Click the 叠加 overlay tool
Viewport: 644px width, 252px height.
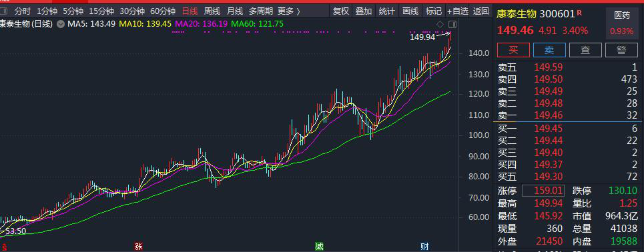pos(364,11)
